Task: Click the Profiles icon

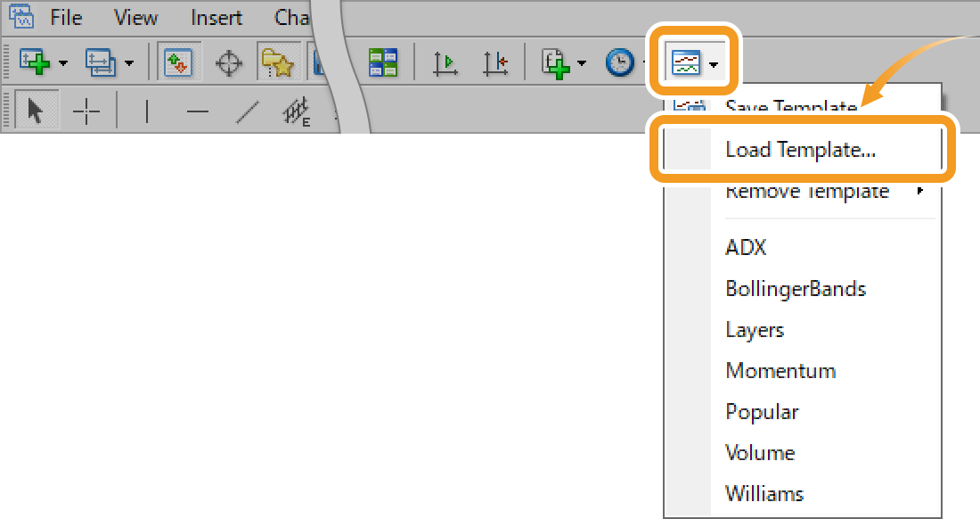Action: 101,62
